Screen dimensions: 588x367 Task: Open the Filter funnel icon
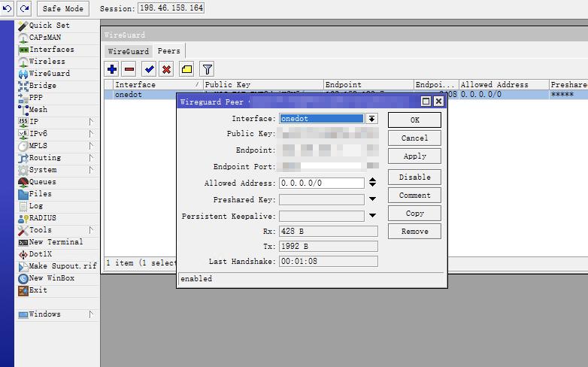click(207, 69)
